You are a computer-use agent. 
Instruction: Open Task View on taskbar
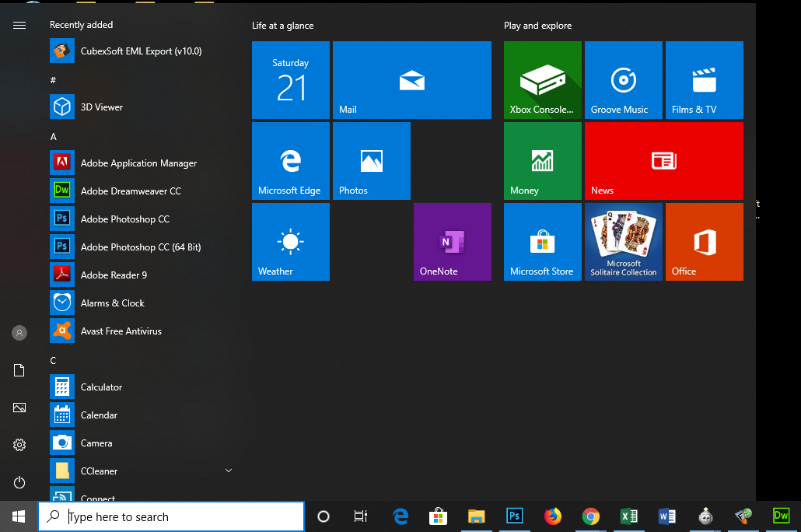(361, 516)
